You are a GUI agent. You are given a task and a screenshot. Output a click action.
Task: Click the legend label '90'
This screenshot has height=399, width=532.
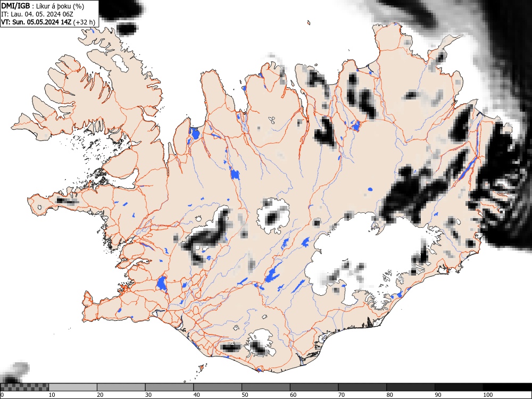[x=438, y=395]
